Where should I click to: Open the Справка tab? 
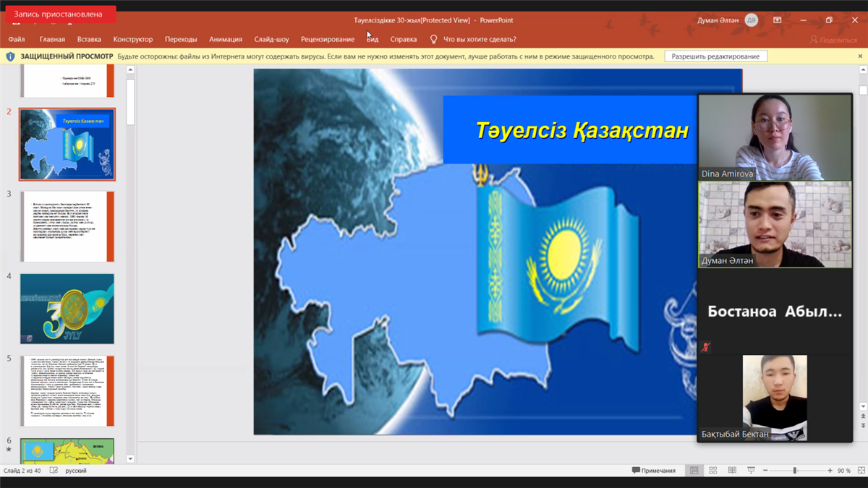pos(404,39)
